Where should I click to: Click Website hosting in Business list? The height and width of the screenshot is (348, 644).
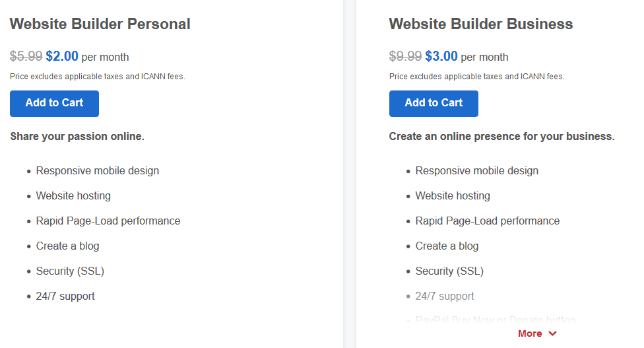point(453,196)
